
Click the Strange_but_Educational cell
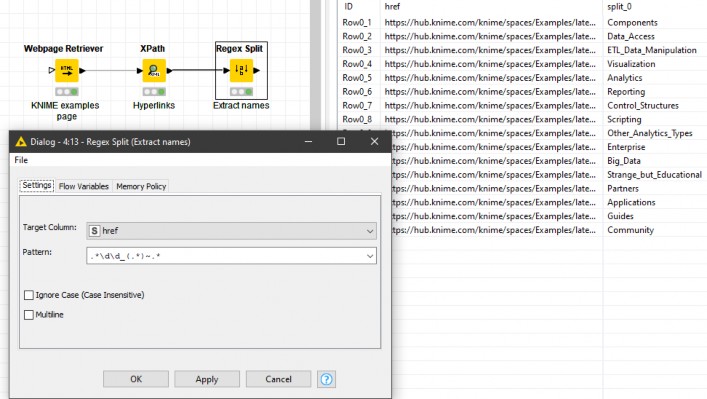(654, 174)
